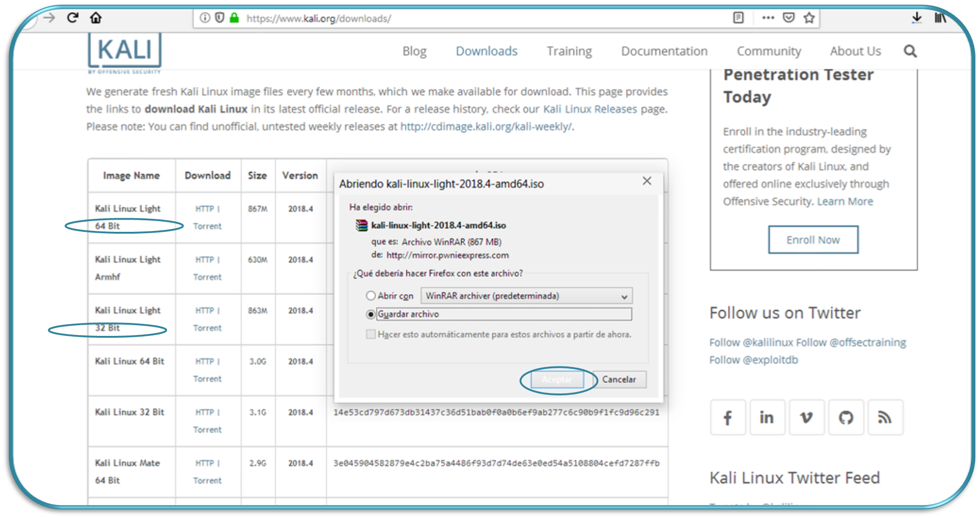Click Torrent link for Kali Linux Mate 64 Bit
This screenshot has height=518, width=980.
click(x=207, y=481)
